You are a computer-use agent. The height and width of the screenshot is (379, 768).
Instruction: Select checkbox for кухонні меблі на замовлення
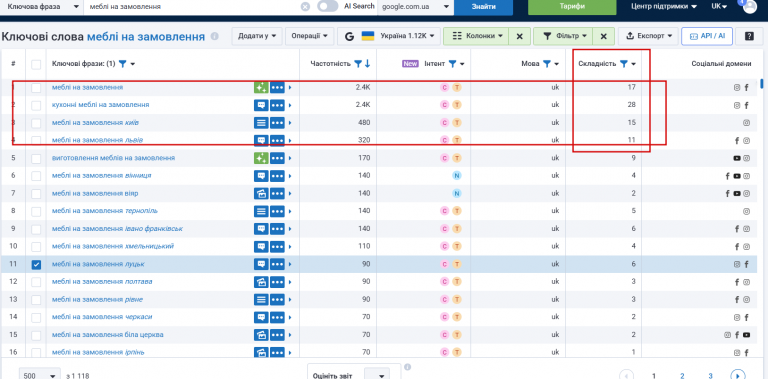click(36, 105)
